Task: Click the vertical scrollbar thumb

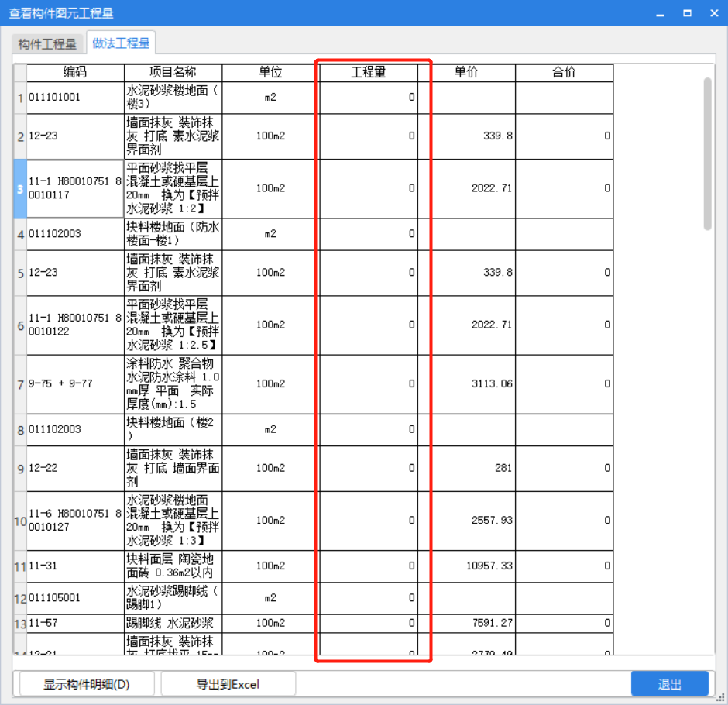Action: (708, 153)
